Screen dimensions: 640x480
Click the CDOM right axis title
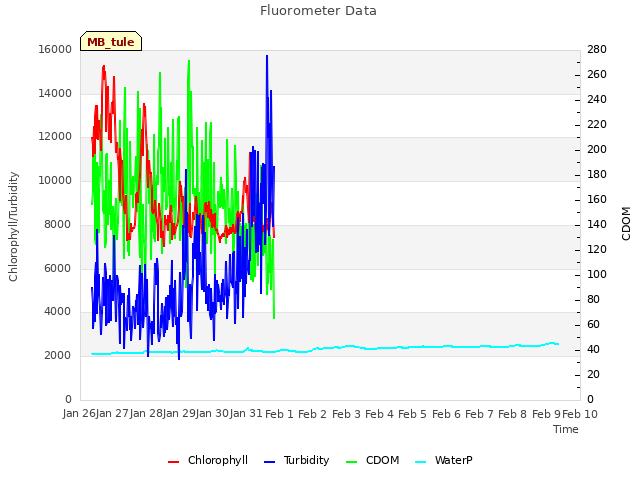pos(626,224)
